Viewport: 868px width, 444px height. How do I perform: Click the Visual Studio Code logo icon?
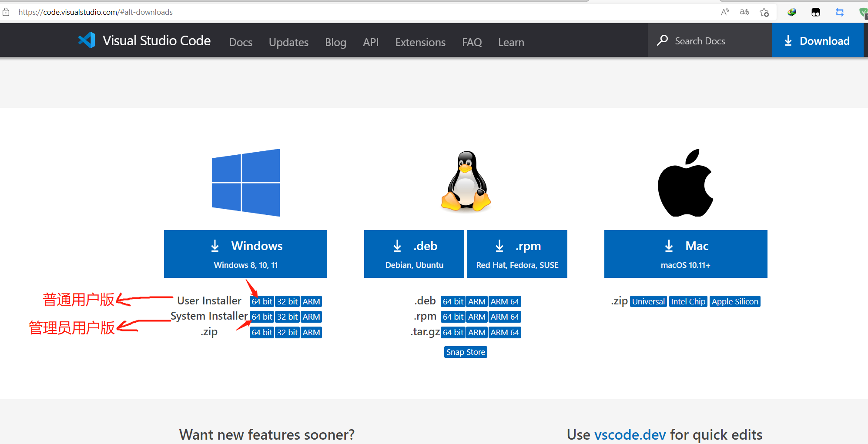click(87, 40)
